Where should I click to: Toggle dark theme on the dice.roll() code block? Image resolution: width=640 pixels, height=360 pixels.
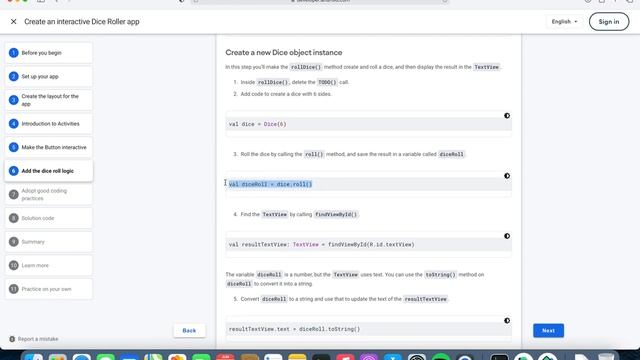pyautogui.click(x=507, y=176)
